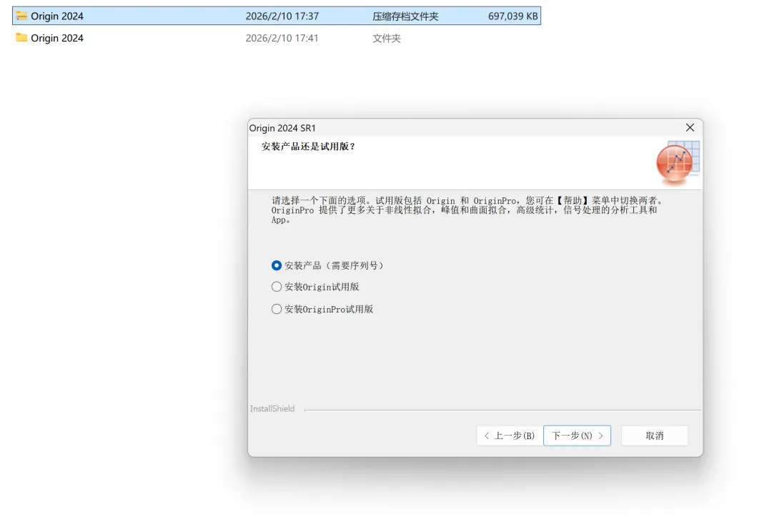Click the Origin logo in installer header
Screen dimensions: 772x532
pyautogui.click(x=678, y=162)
